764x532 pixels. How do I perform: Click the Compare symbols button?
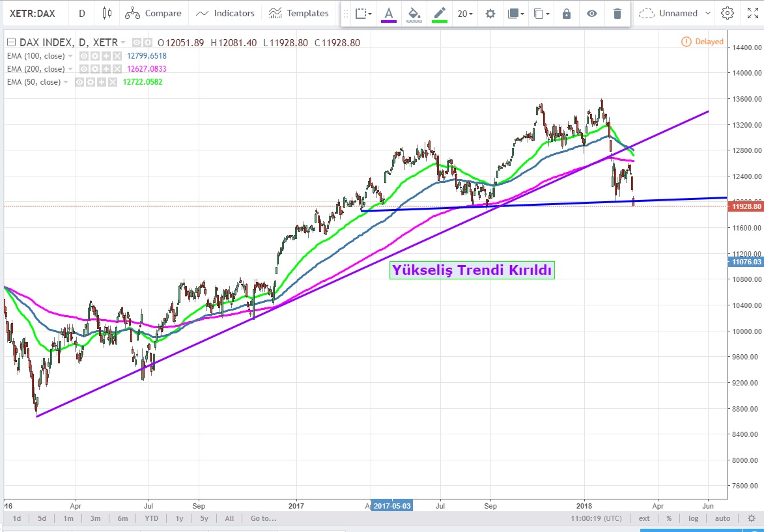(153, 13)
